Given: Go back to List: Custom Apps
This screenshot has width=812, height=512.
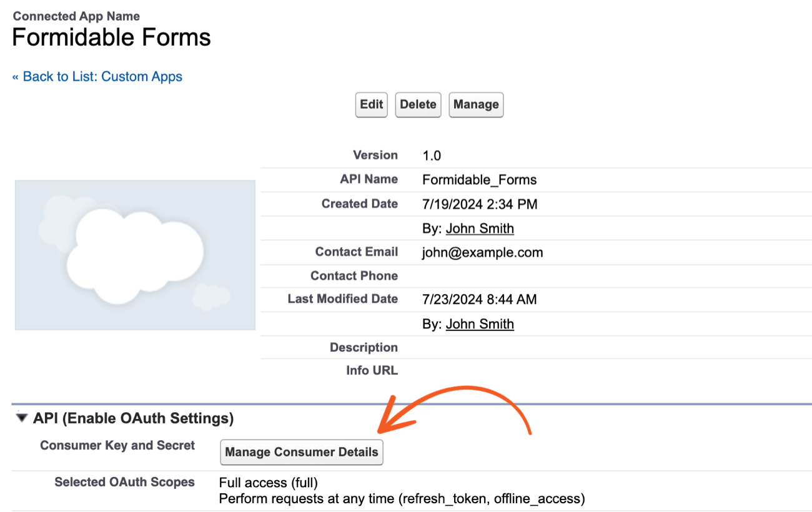Looking at the screenshot, I should click(97, 77).
